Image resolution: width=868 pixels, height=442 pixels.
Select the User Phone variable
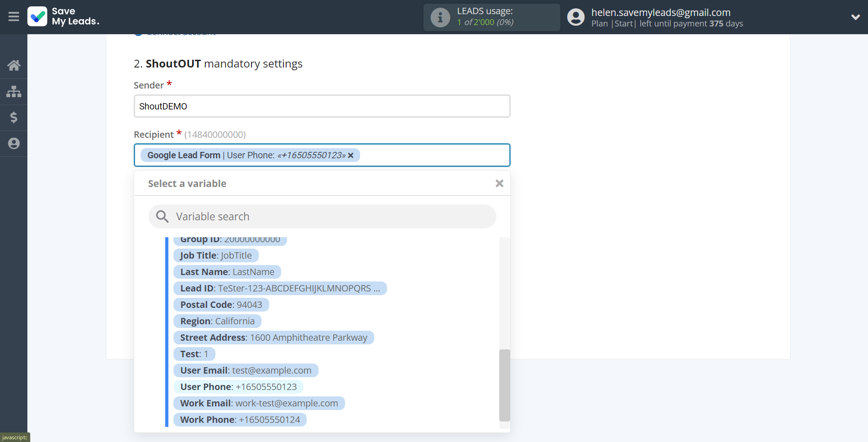pos(238,387)
